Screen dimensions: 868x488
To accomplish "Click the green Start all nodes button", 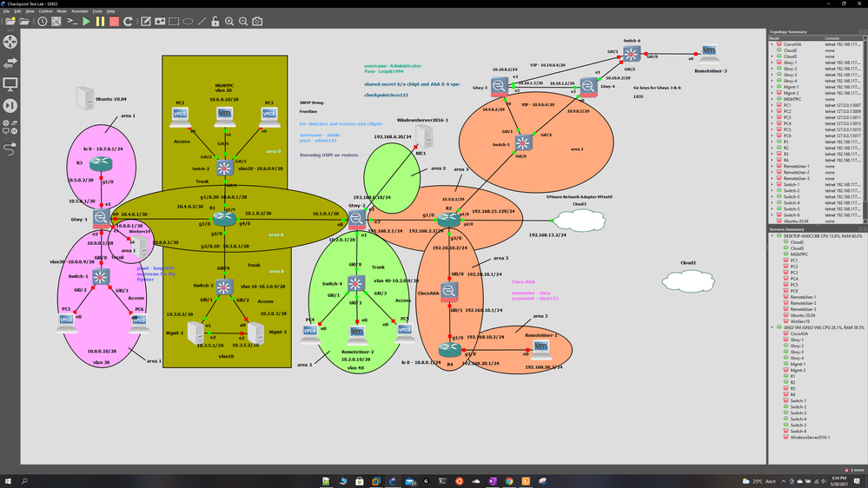I will [86, 21].
